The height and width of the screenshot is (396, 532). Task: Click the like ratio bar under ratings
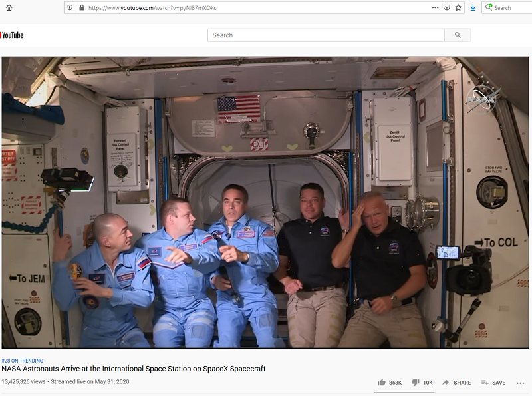[x=404, y=393]
